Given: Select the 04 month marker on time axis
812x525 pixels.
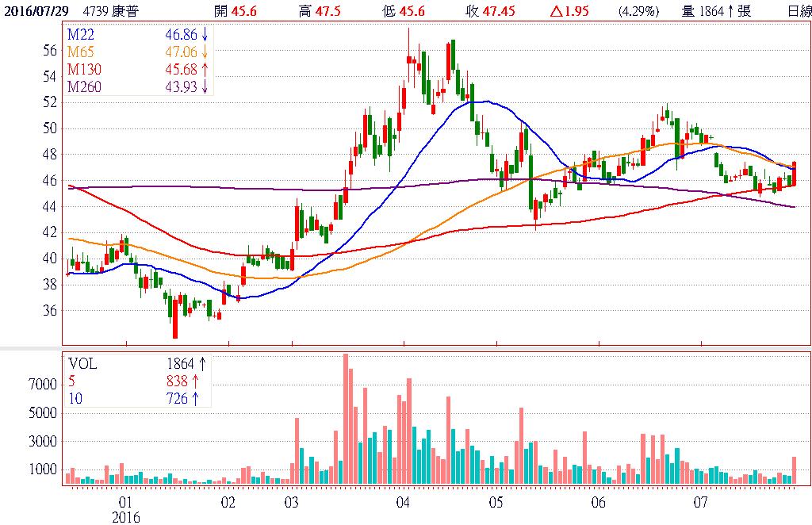Looking at the screenshot, I should click(x=402, y=503).
